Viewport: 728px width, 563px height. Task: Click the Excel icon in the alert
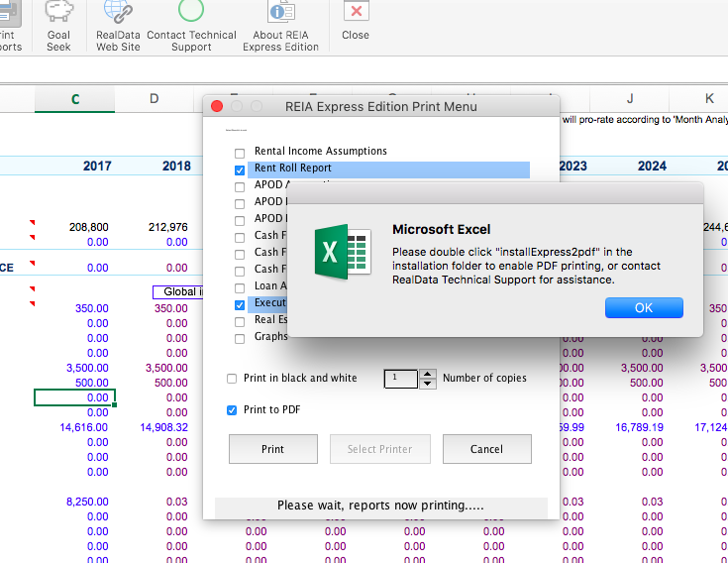(343, 252)
